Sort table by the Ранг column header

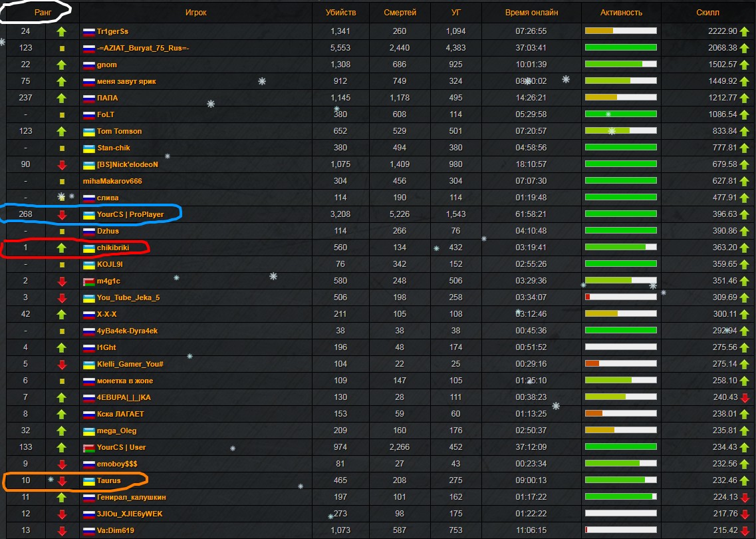pos(43,12)
